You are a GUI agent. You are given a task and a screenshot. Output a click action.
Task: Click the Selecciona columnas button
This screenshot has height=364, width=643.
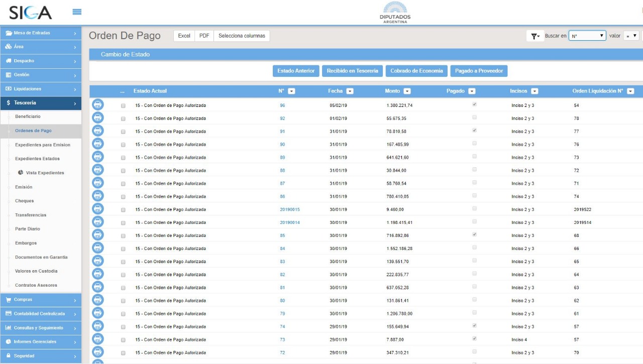tap(242, 36)
